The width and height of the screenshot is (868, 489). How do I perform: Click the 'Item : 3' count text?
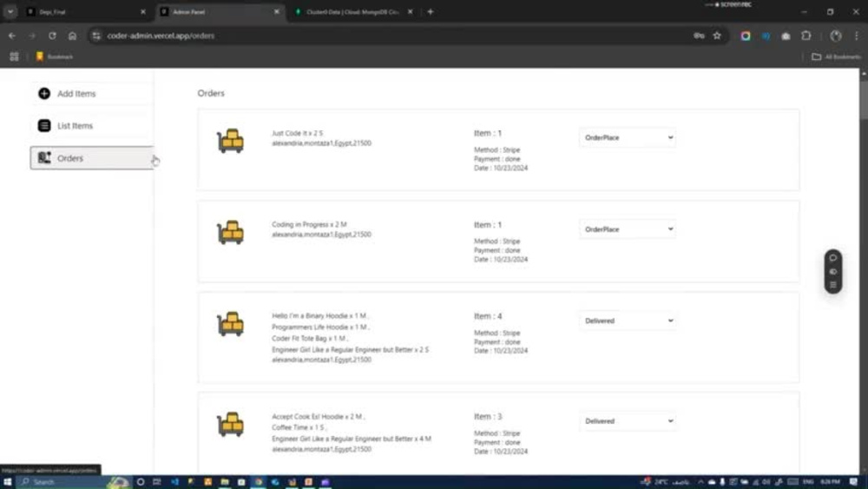(488, 416)
